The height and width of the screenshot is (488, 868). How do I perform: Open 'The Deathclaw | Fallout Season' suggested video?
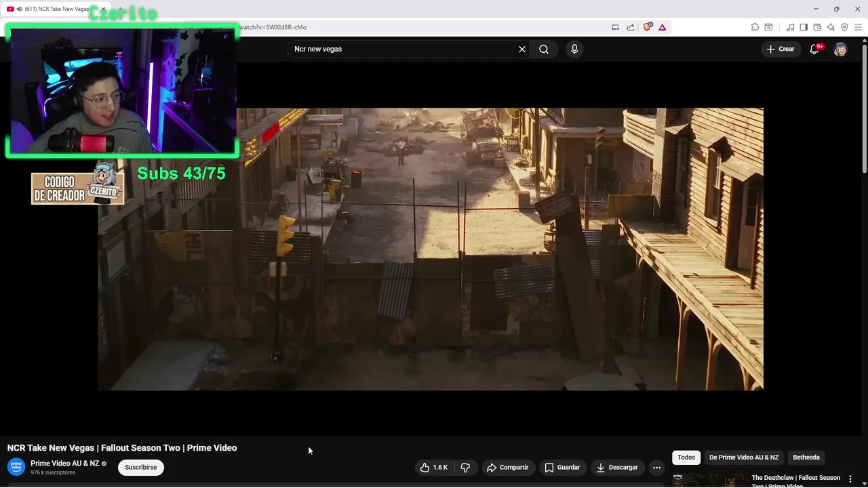(795, 481)
